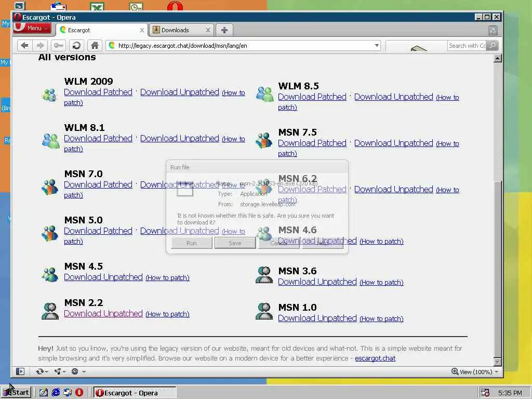
Task: Click the vertical scrollbar thumb
Action: 497,269
